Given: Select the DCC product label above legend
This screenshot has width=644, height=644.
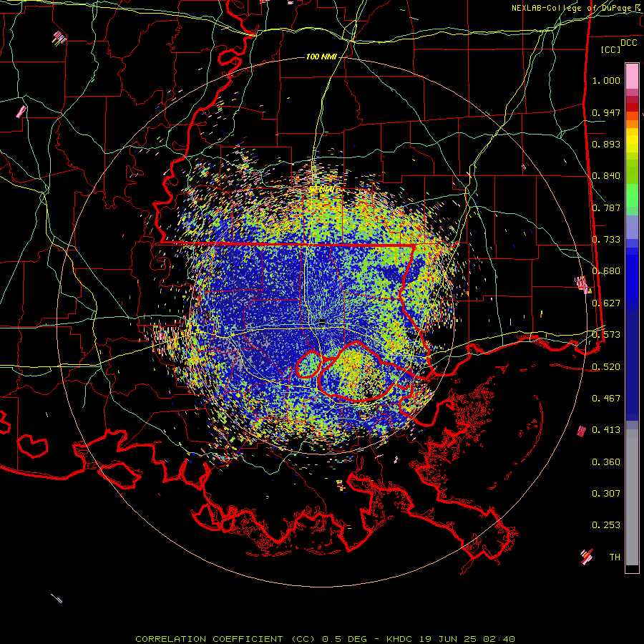Looking at the screenshot, I should (628, 43).
